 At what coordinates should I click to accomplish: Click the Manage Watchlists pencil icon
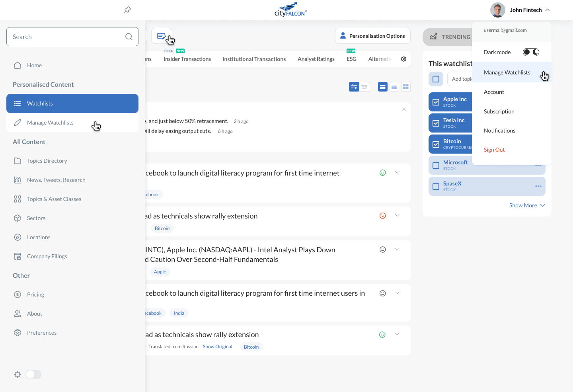(x=18, y=123)
